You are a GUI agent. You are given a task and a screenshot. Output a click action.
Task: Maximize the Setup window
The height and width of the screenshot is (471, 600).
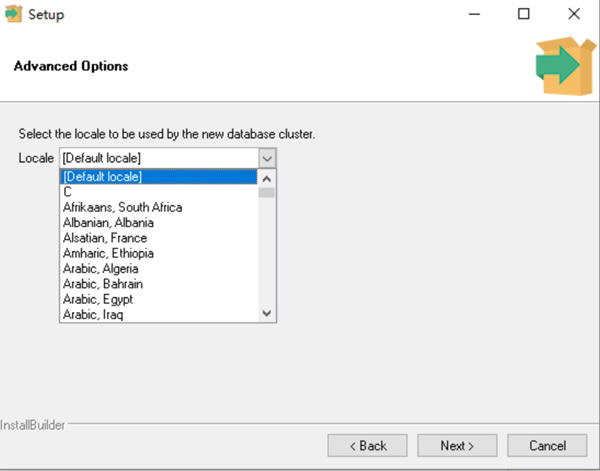pos(524,14)
